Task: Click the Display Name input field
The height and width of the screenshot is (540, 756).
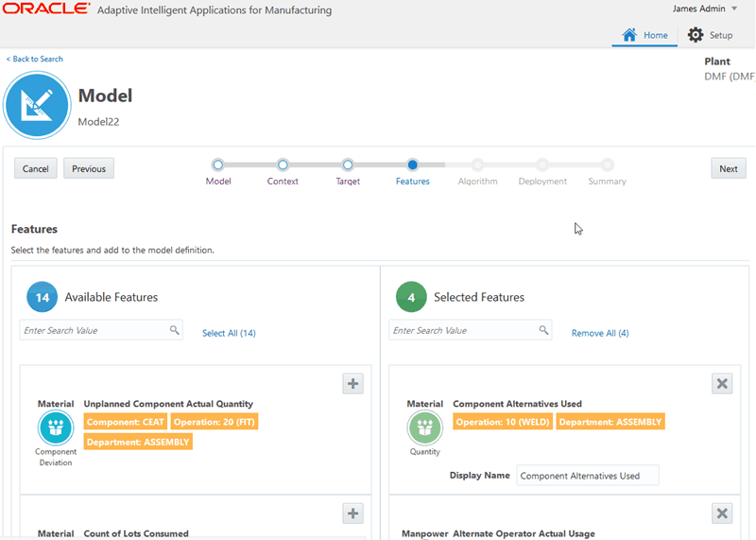Action: [x=588, y=476]
